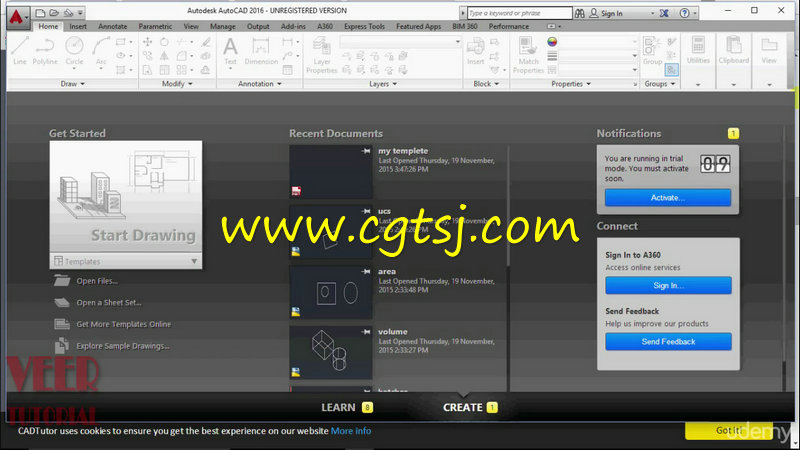Select the Line tool
Screen dimensions: 800x450
(19, 51)
